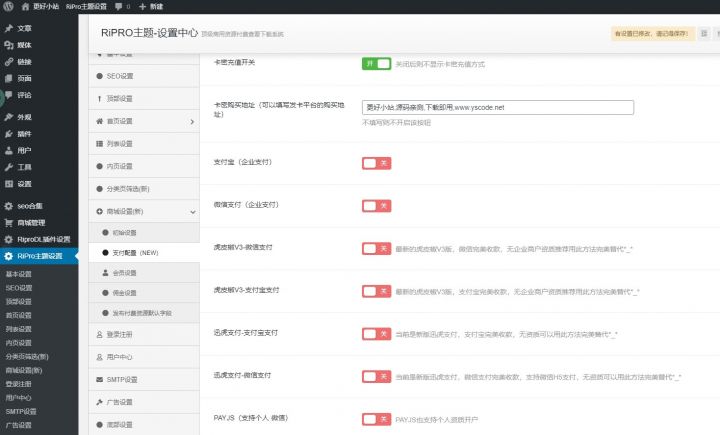
Task: Select the 会员设置 tab
Action: [x=125, y=272]
